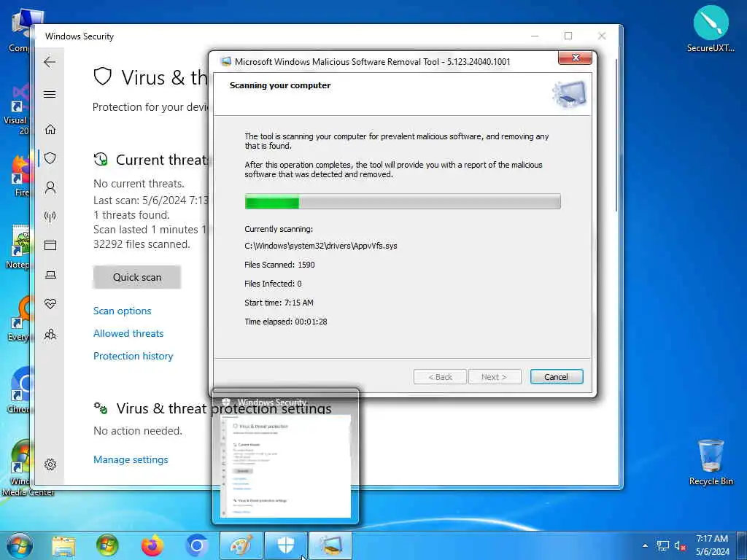
Task: Switch to Windows Security taskbar button
Action: coord(286,545)
